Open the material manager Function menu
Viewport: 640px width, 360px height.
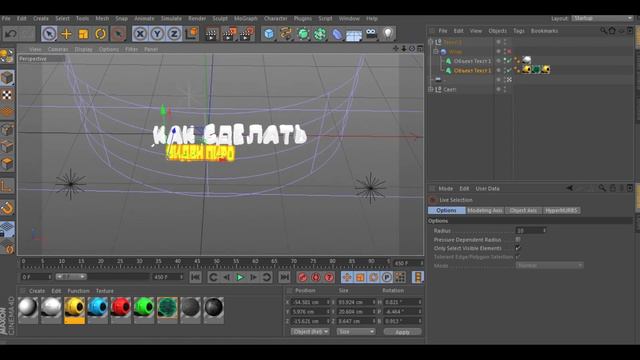pyautogui.click(x=78, y=291)
